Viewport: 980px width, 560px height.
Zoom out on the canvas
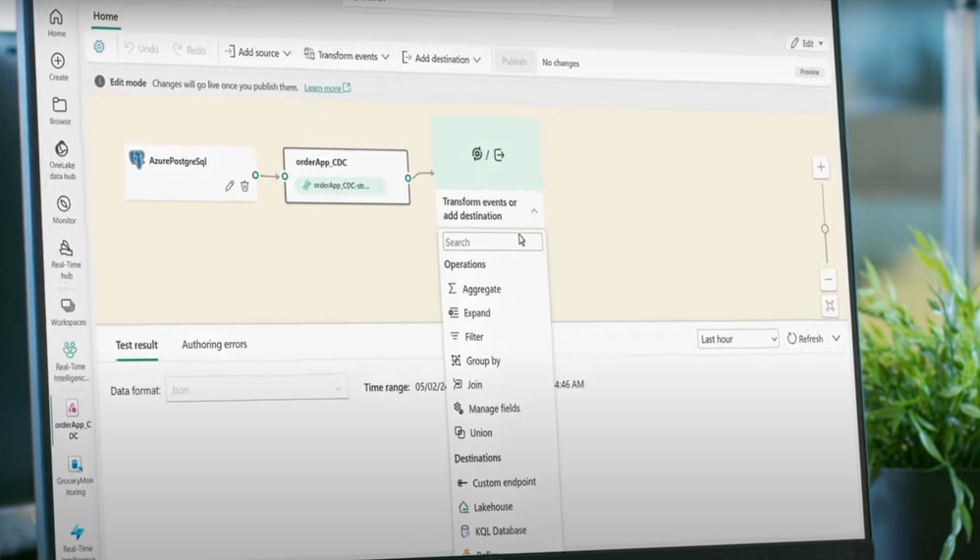tap(828, 279)
